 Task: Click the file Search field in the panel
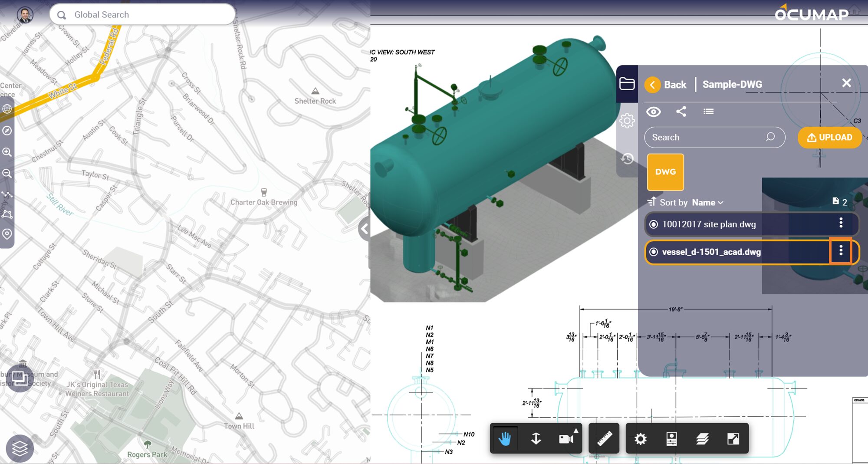715,137
